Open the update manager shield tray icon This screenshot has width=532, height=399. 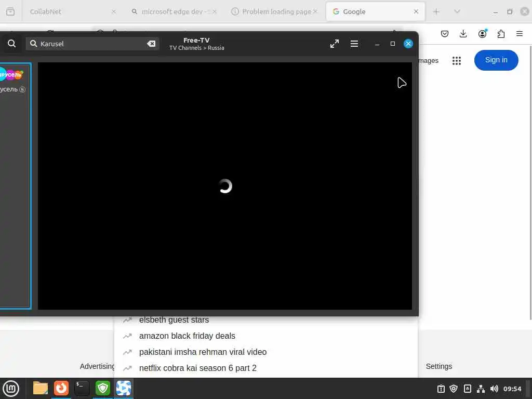(x=454, y=389)
